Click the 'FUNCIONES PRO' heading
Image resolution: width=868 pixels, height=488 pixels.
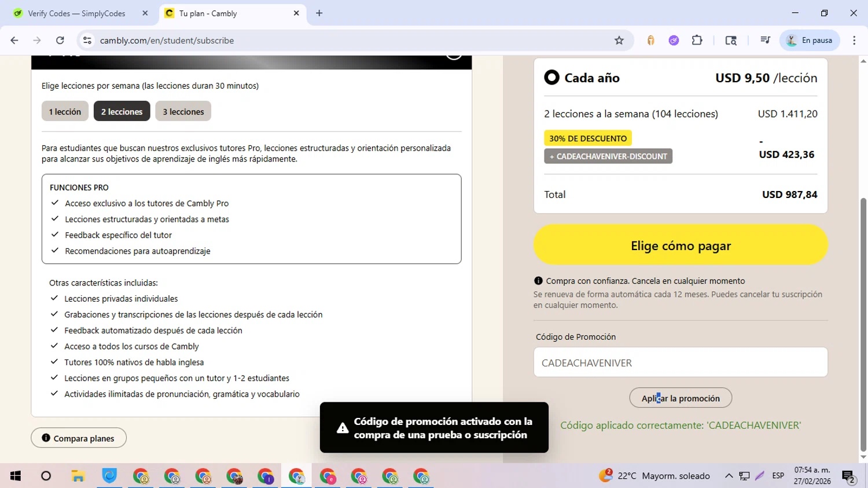point(79,188)
